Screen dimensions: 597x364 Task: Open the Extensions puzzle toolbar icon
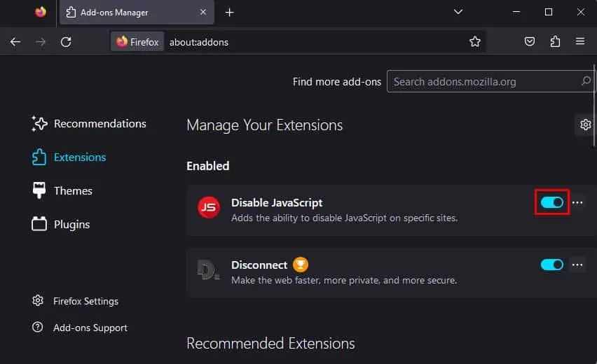pyautogui.click(x=555, y=41)
